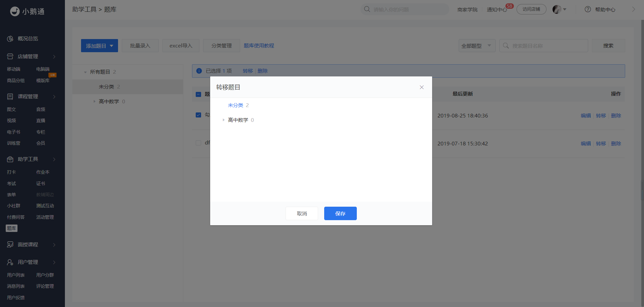
Task: Click the 课程管理 course icon
Action: coord(10,97)
